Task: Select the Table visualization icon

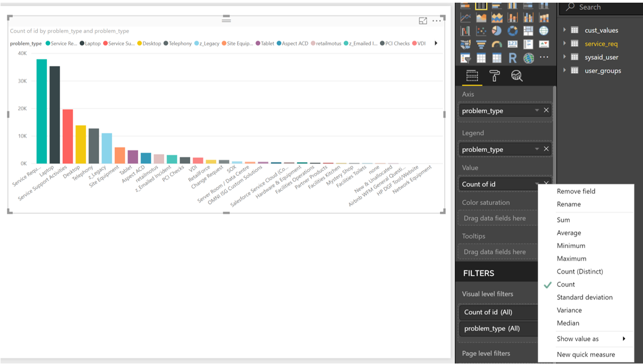Action: [x=481, y=58]
